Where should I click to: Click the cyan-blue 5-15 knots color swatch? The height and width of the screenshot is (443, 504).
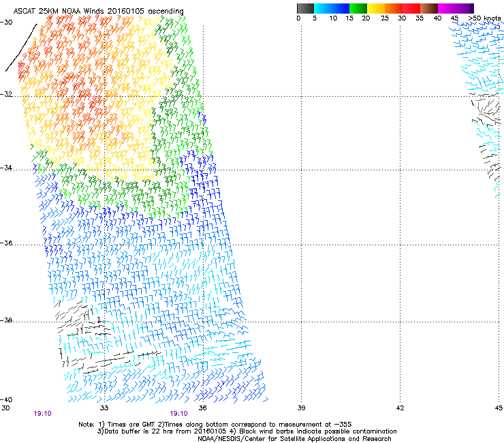tap(332, 8)
